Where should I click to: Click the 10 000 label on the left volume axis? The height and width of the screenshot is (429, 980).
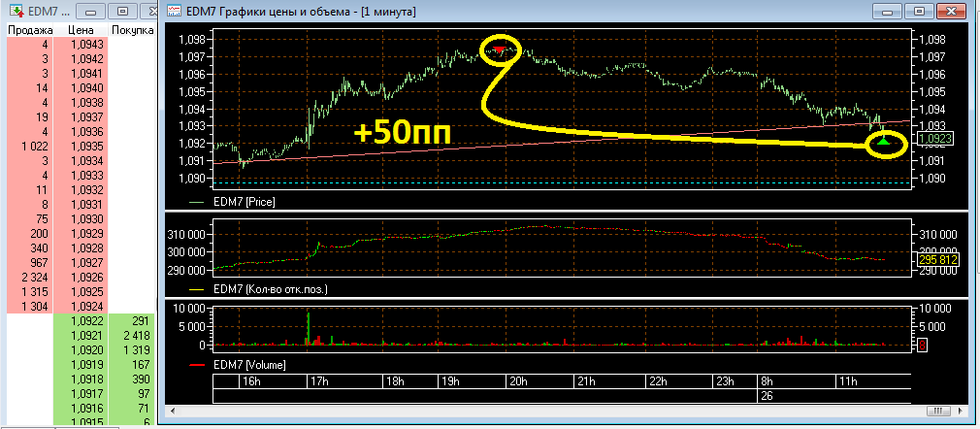pos(188,309)
